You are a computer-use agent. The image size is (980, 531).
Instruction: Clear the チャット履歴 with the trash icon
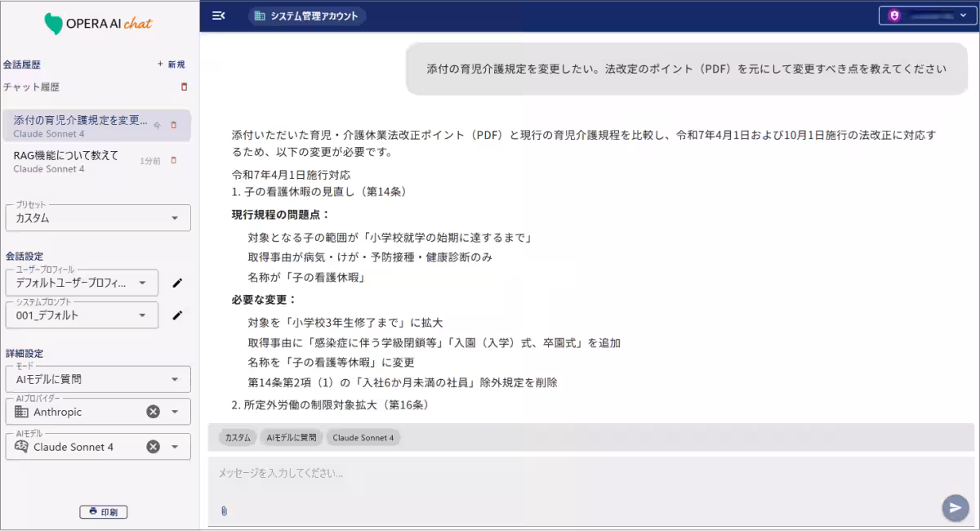[x=184, y=87]
